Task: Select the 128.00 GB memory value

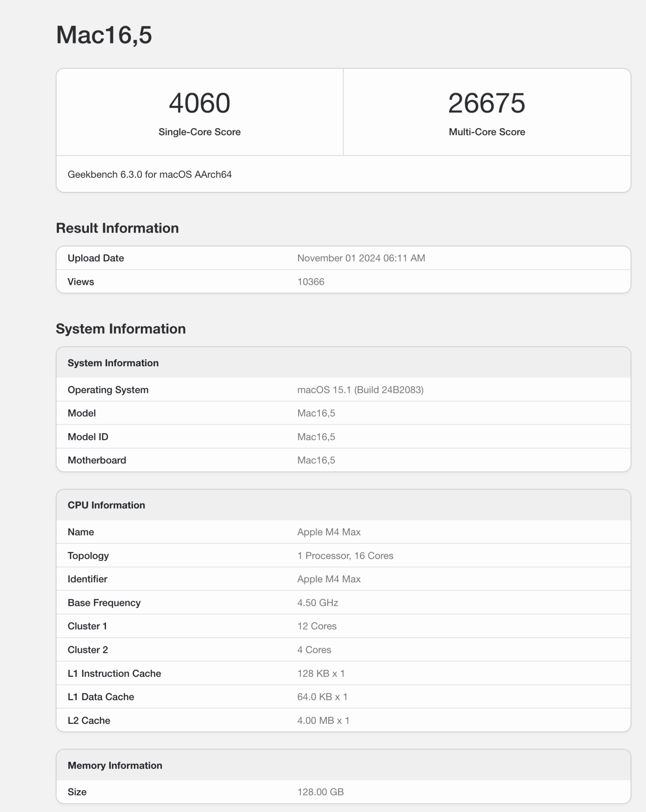Action: tap(321, 792)
